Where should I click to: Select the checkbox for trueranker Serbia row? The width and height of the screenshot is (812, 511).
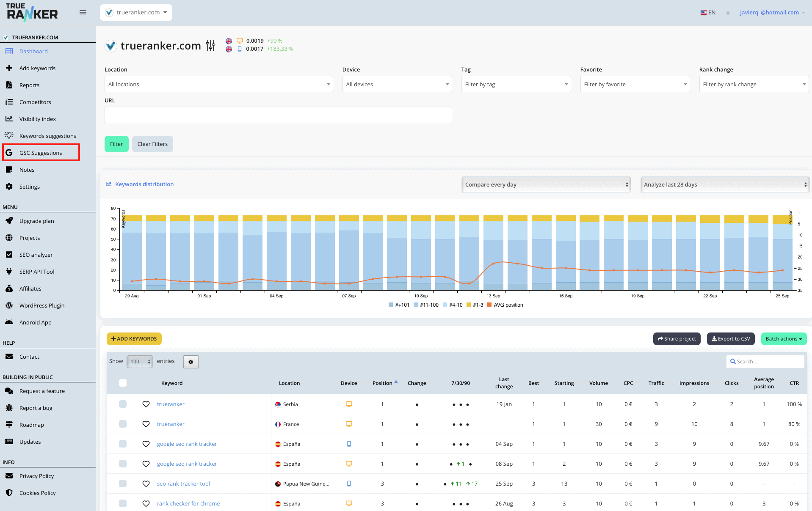(123, 404)
